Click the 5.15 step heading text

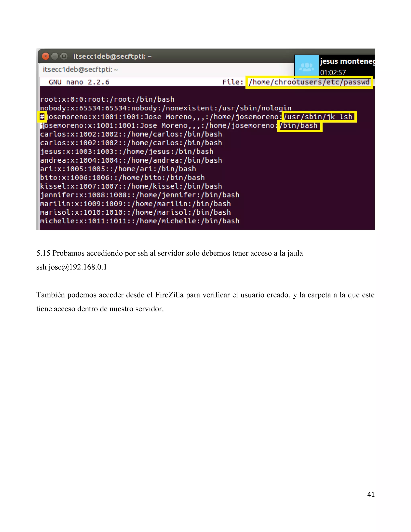tap(169, 253)
